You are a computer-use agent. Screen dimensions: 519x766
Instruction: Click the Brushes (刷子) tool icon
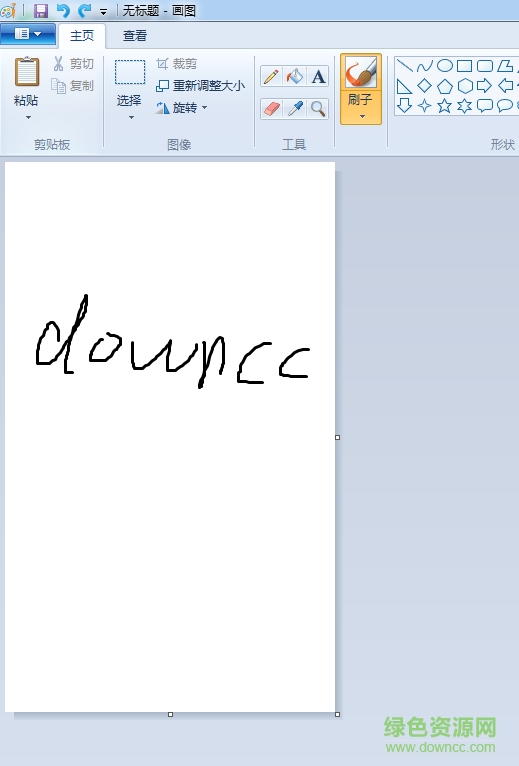[x=361, y=72]
